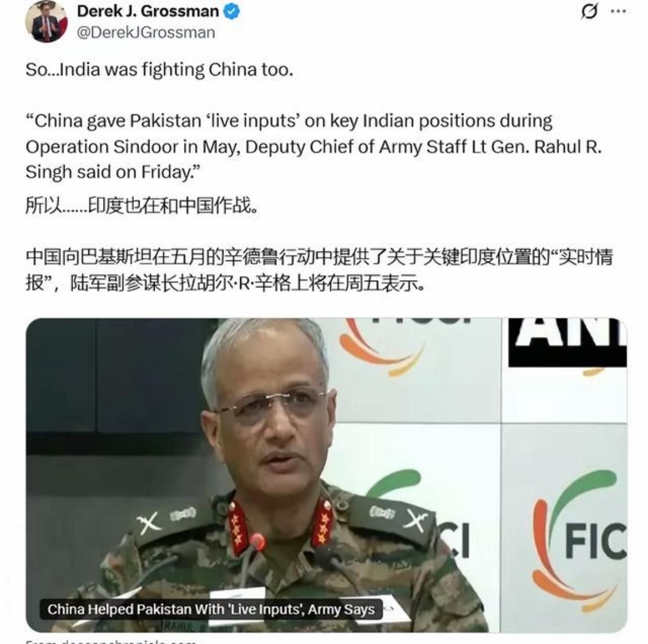Image resolution: width=648 pixels, height=644 pixels.
Task: Open Derek J. Grossman's profile avatar
Action: (46, 21)
